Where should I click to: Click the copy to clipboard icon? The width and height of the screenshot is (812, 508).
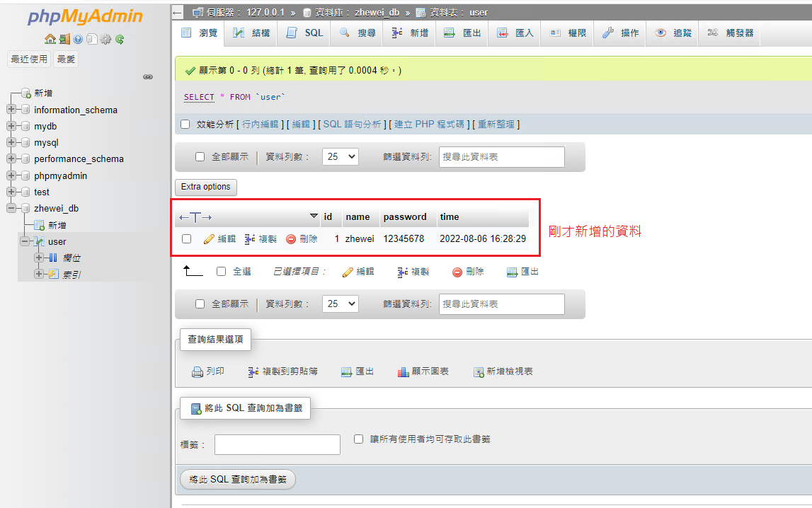[253, 372]
